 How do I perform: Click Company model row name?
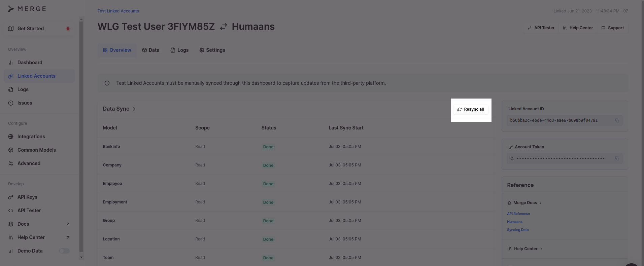112,165
